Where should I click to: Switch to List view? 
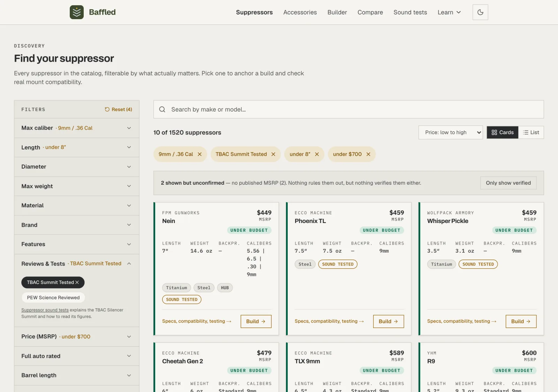coord(531,132)
